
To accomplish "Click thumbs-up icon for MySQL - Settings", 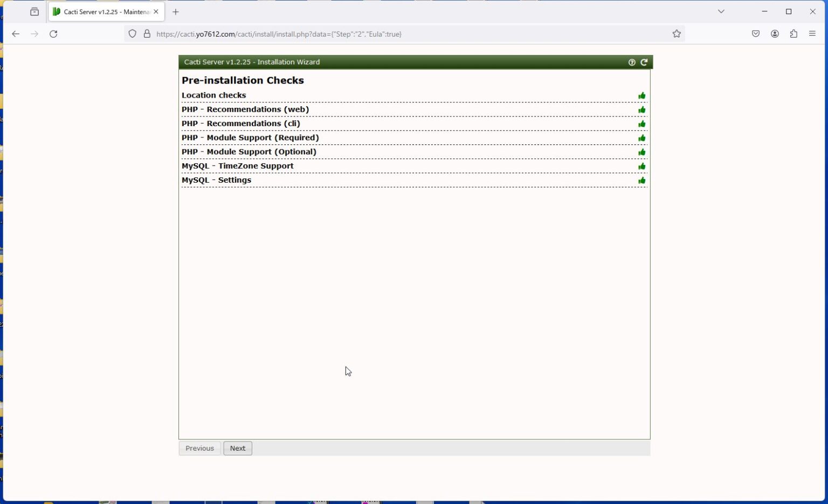I will 641,181.
